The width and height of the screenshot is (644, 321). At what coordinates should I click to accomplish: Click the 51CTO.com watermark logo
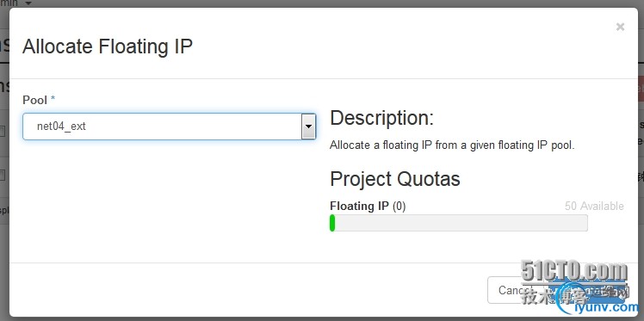tap(573, 270)
